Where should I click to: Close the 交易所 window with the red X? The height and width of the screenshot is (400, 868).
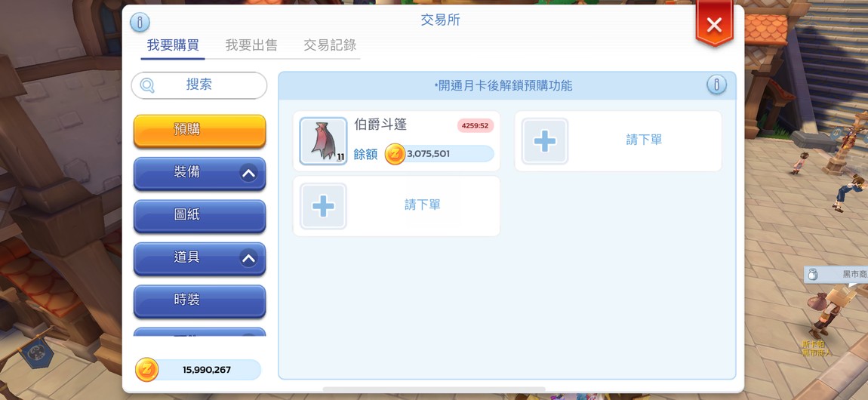714,24
